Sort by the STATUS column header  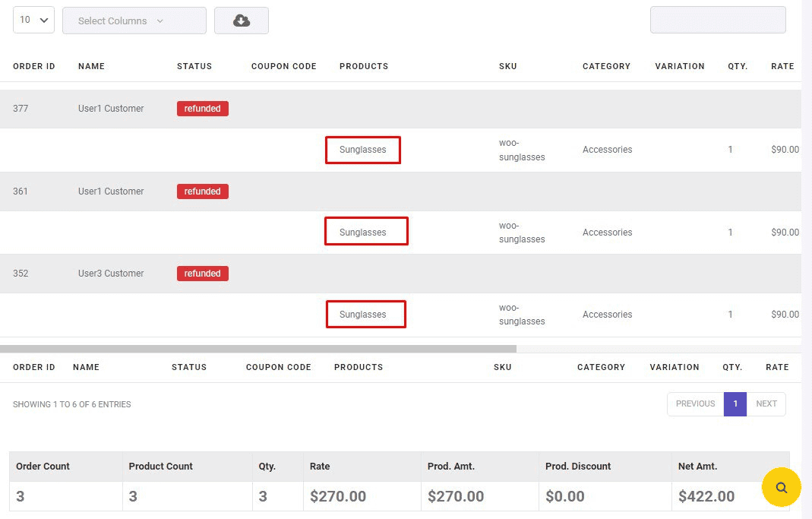click(194, 66)
